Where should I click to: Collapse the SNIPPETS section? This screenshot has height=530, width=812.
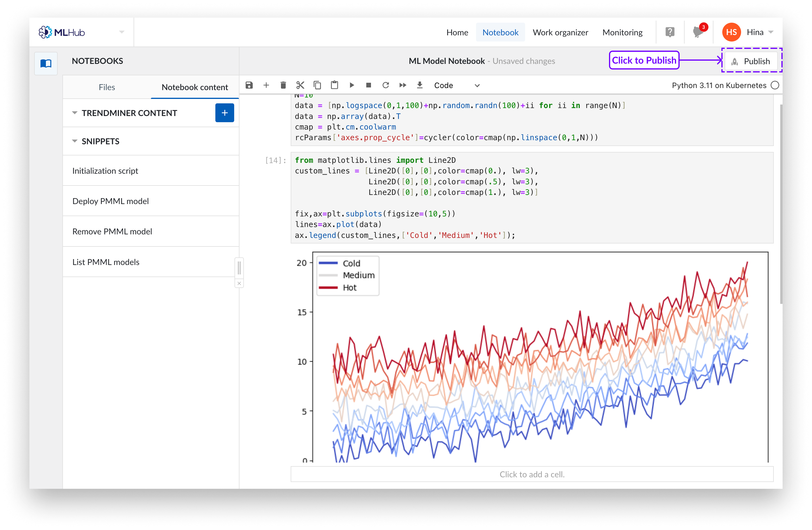click(x=75, y=141)
